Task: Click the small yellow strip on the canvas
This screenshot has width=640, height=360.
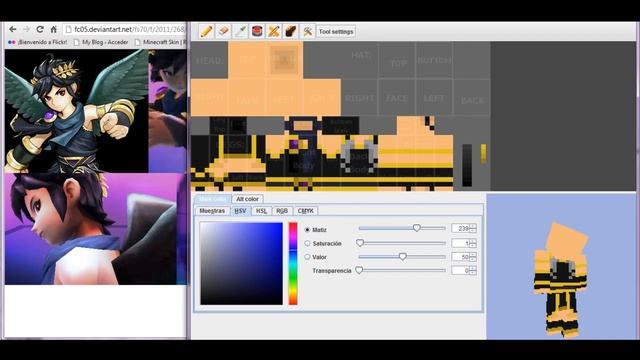Action: coord(483,153)
